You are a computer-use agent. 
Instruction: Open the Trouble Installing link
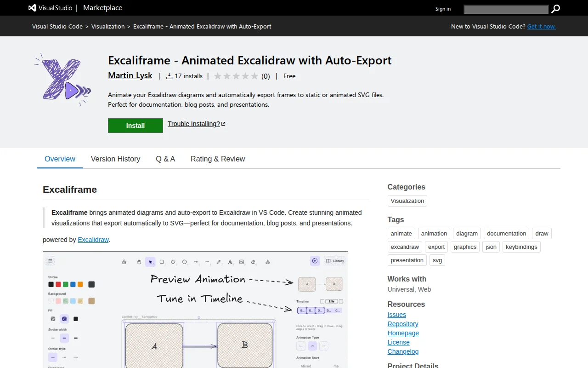pyautogui.click(x=197, y=124)
